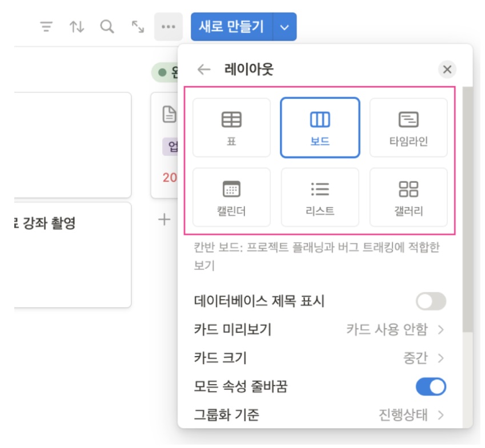This screenshot has height=448, width=485.
Task: Select the 리스트 list layout
Action: click(320, 197)
